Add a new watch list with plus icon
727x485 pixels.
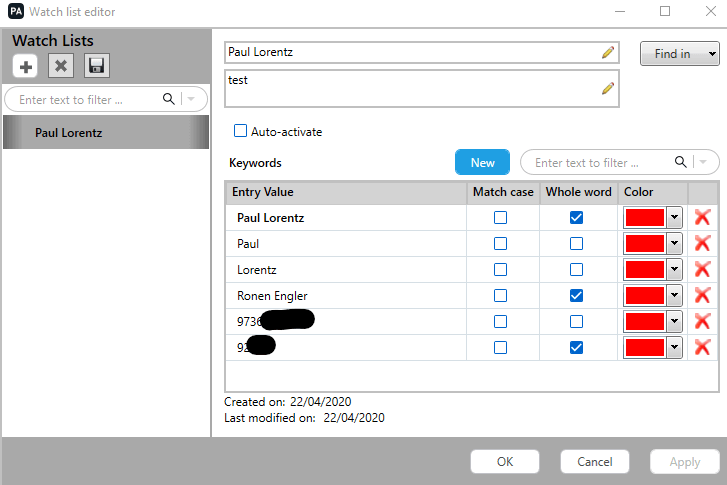pyautogui.click(x=26, y=66)
